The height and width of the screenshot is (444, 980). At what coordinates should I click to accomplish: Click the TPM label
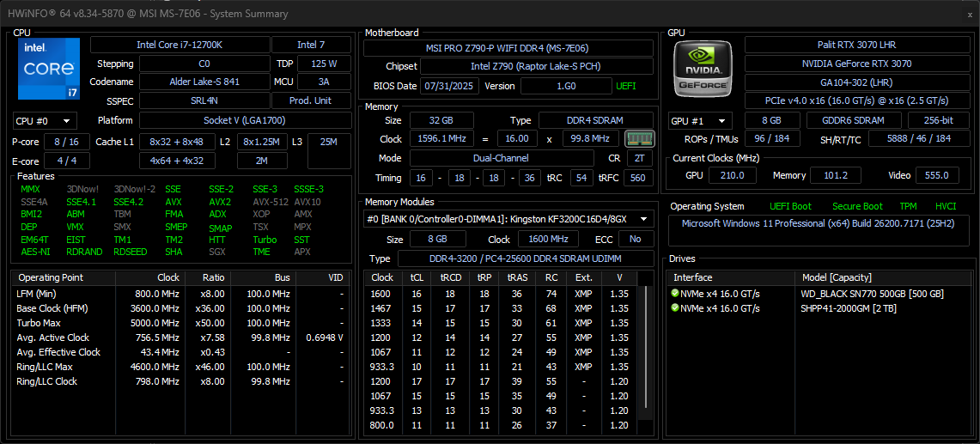[908, 206]
